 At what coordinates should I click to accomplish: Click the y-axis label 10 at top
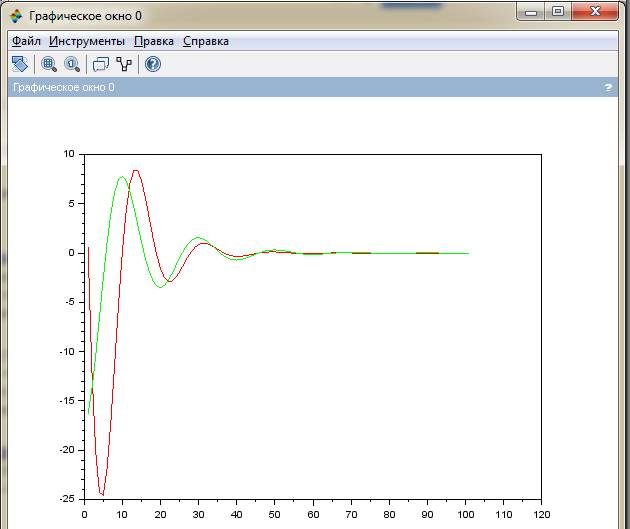click(x=69, y=154)
